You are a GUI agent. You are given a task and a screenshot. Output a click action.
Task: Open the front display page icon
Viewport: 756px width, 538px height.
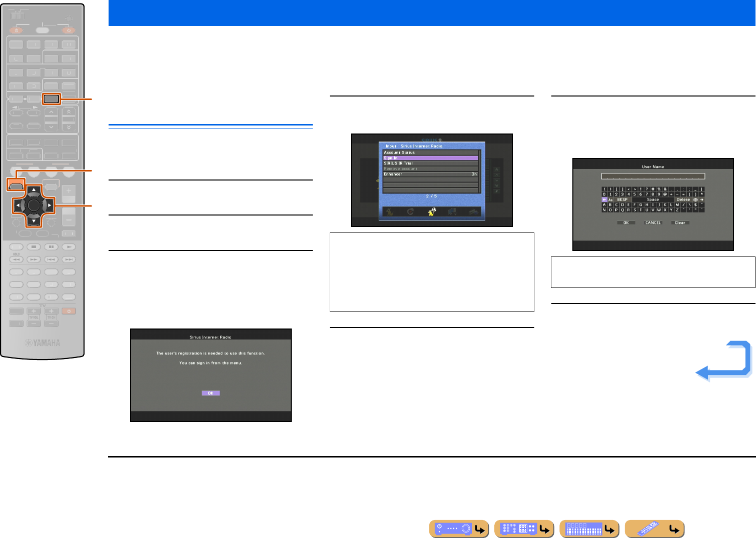tap(589, 528)
